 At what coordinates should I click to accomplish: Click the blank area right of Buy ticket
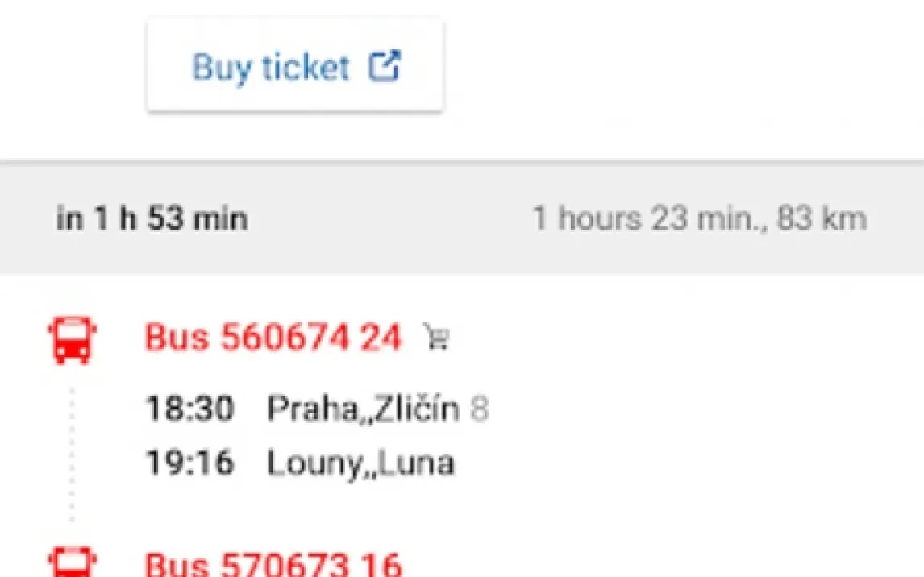677,66
